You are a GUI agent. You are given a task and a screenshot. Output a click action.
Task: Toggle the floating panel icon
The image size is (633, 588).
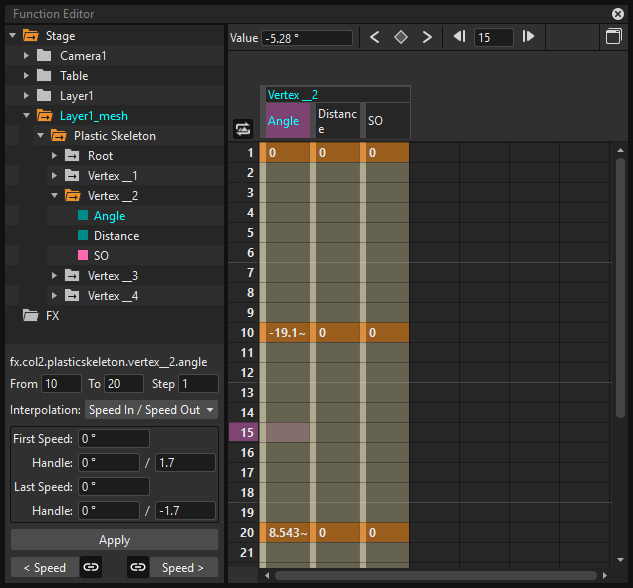[614, 37]
